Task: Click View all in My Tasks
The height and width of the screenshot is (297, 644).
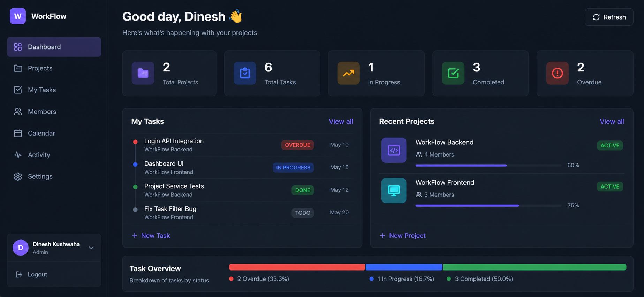Action: [341, 121]
